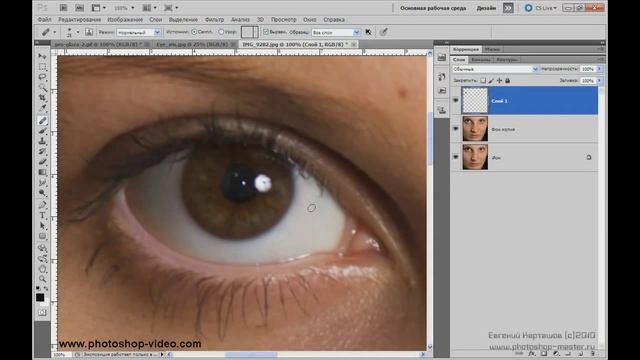Image resolution: width=640 pixels, height=360 pixels.
Task: Toggle lock all padlock icon in Layers panel
Action: coord(507,80)
